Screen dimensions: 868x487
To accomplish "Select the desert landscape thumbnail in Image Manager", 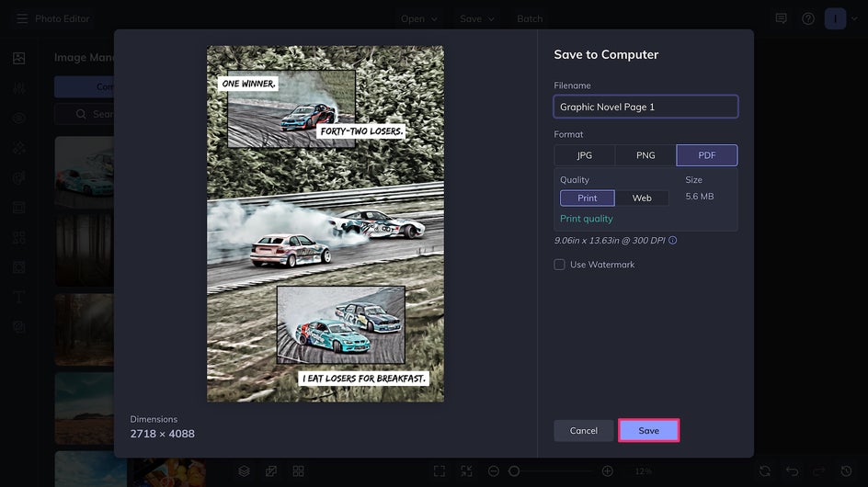I will (85, 408).
